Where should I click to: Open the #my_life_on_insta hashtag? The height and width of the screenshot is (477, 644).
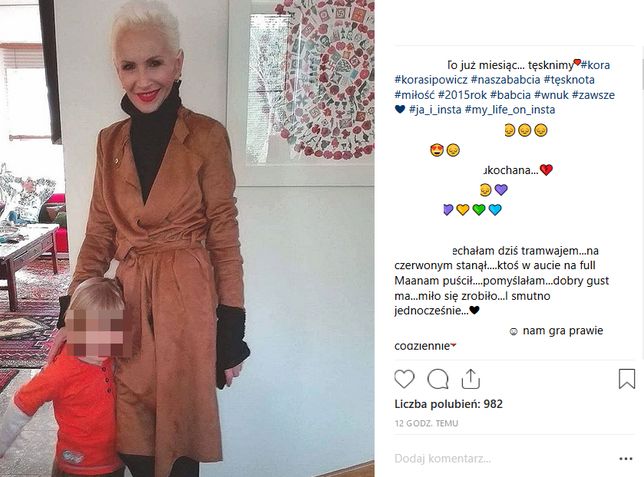(510, 110)
